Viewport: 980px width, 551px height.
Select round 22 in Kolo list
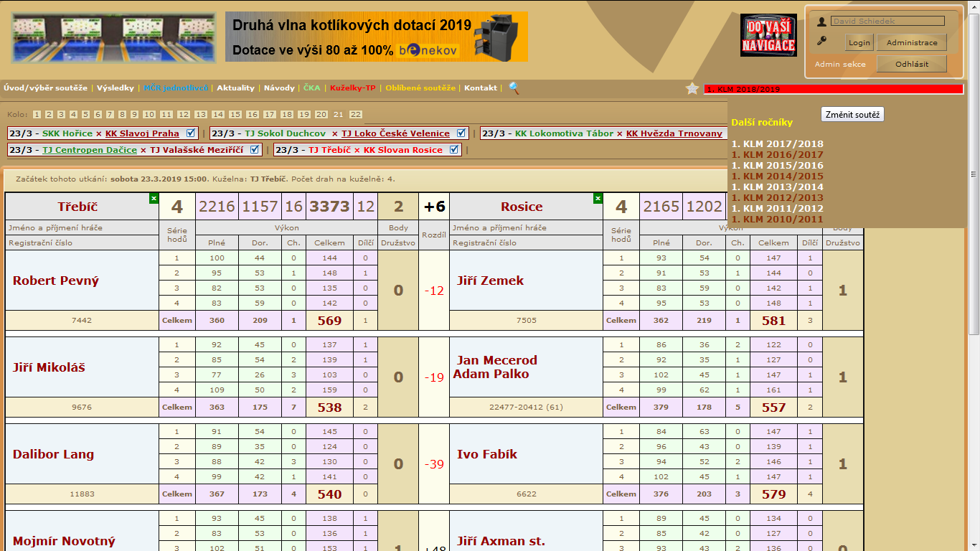(356, 114)
